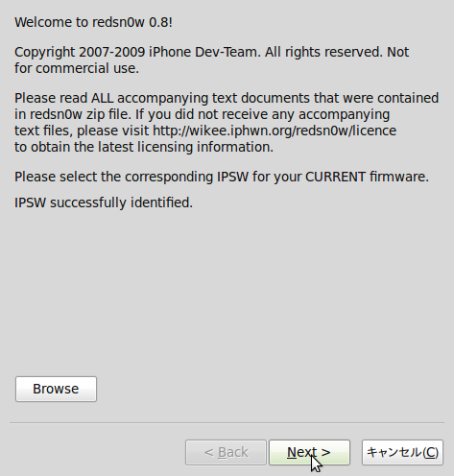This screenshot has height=476, width=454.
Task: Click the 'Please select the corresponding IPSW' instruction
Action: coord(222,177)
